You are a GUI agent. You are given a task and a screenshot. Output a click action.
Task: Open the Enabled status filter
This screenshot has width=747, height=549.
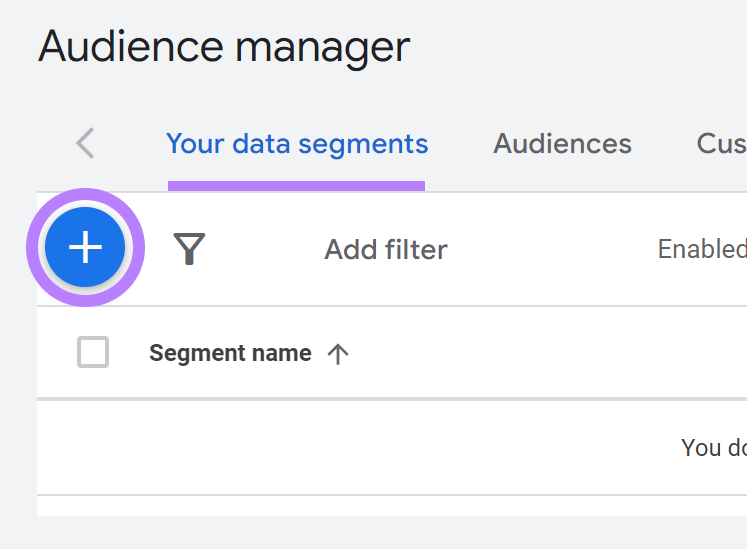(x=701, y=249)
